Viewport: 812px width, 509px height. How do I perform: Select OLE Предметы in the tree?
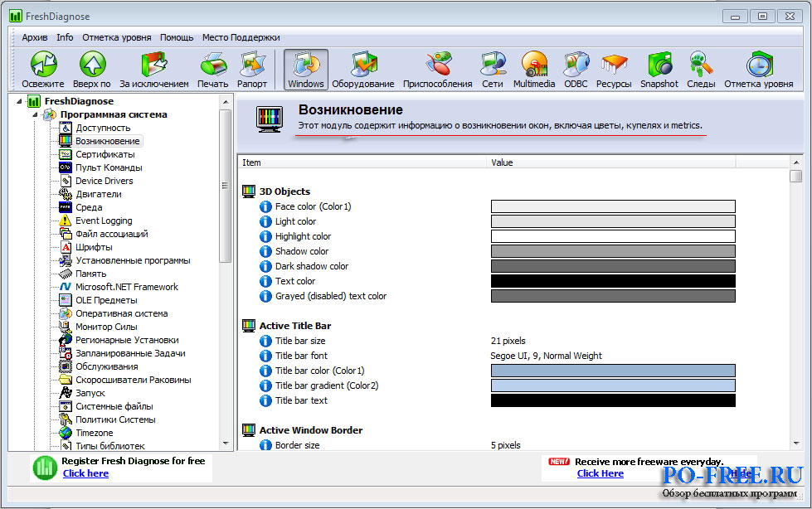106,300
